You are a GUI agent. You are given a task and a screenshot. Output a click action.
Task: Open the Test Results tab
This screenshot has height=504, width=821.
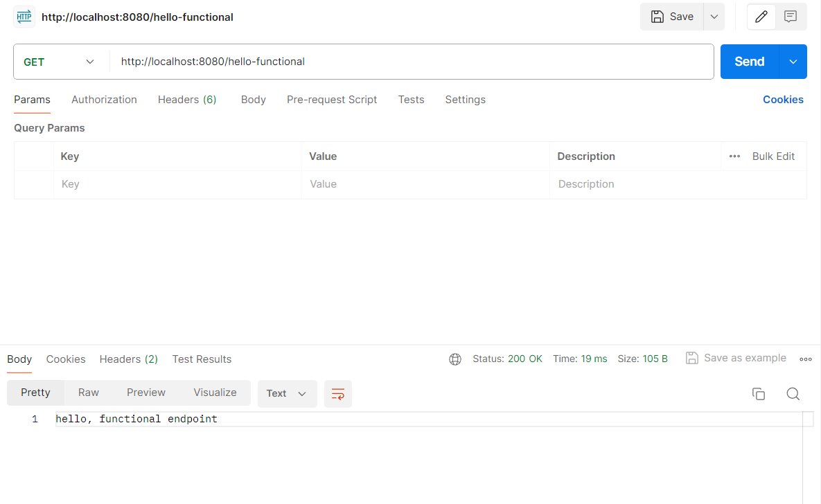click(x=202, y=359)
